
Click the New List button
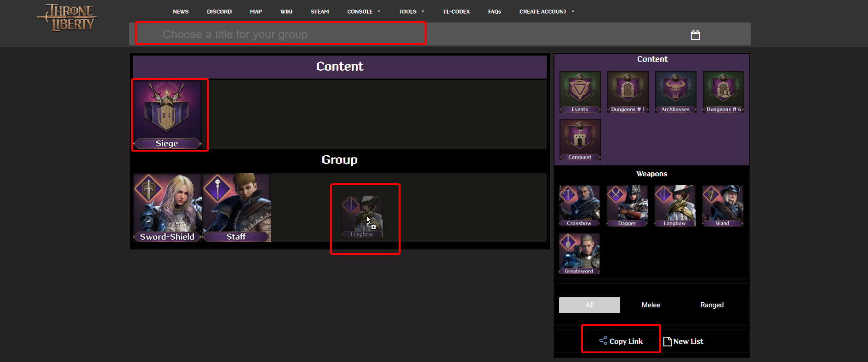point(683,341)
